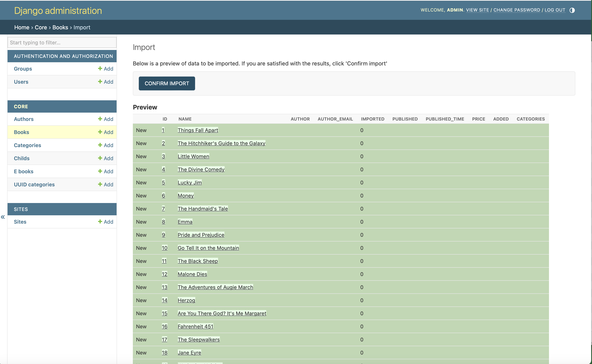The image size is (592, 364).
Task: Click 'Money' name cell
Action: tap(186, 195)
